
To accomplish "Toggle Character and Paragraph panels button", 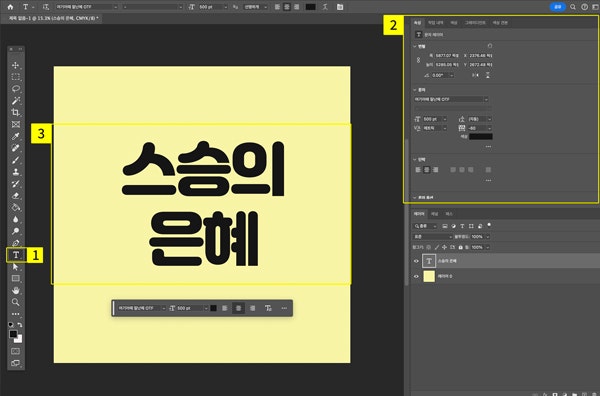I will (339, 7).
